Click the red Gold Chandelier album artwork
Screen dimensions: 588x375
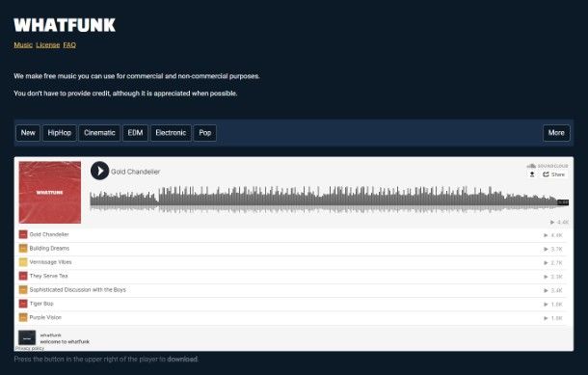(x=50, y=193)
